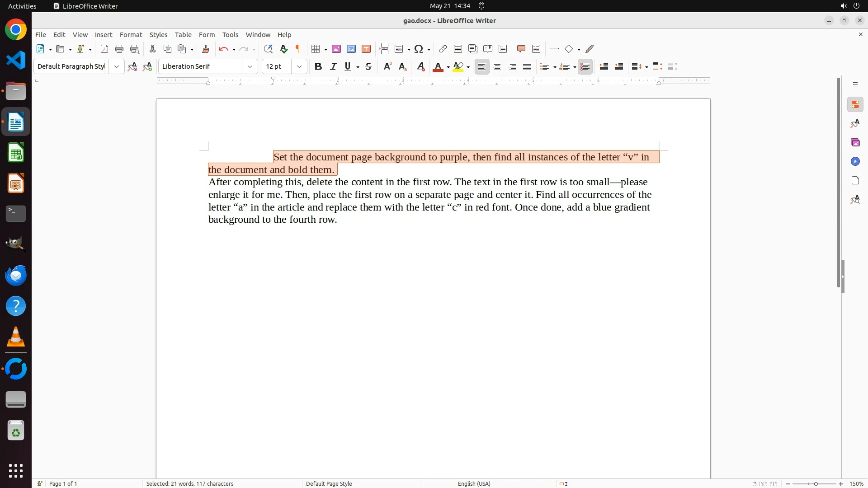Screen dimensions: 868x488
Task: Click Default Page Style in status bar
Action: tap(329, 483)
